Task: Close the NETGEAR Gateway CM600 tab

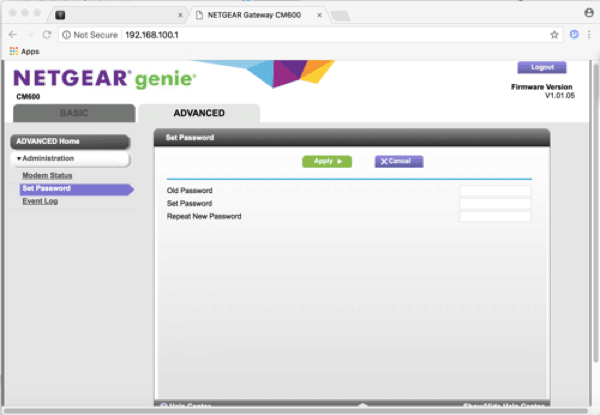Action: (x=320, y=15)
